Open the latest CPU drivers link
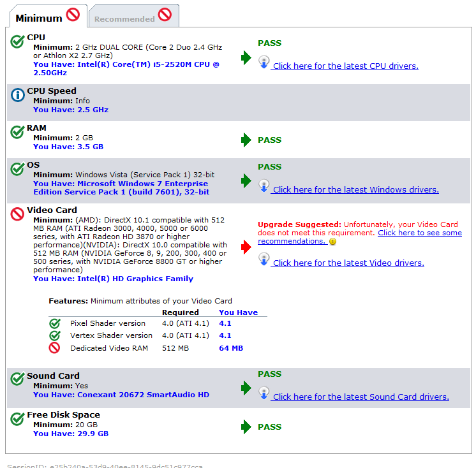This screenshot has height=468, width=476. (345, 66)
